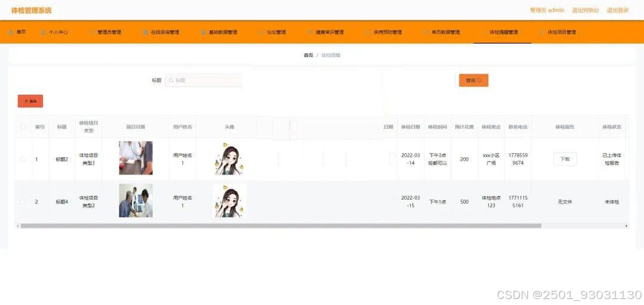The height and width of the screenshot is (305, 644).
Task: Click the 个人中心 user icon
Action: pos(43,32)
